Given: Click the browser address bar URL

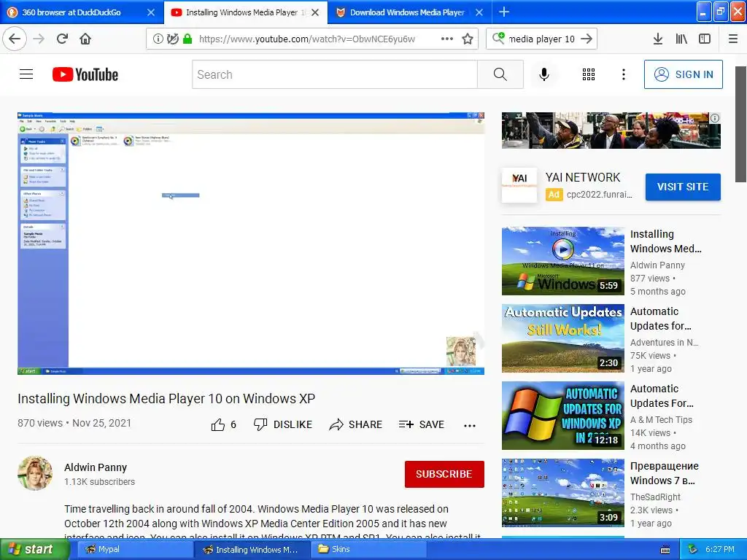Looking at the screenshot, I should click(307, 39).
